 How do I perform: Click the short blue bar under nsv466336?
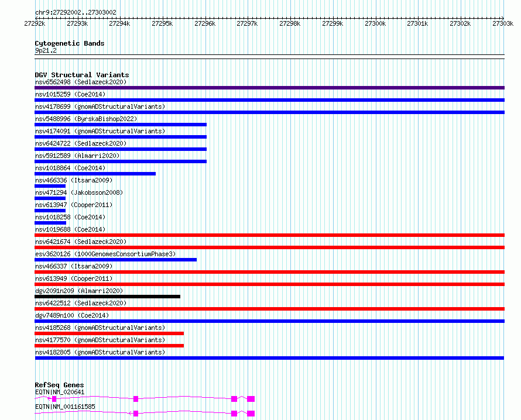coord(50,186)
